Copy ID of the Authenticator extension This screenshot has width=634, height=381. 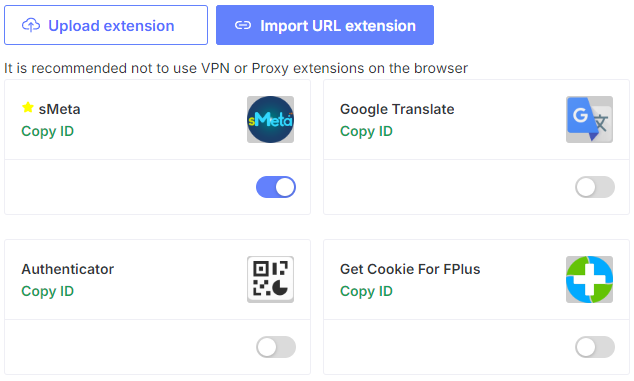click(x=48, y=291)
